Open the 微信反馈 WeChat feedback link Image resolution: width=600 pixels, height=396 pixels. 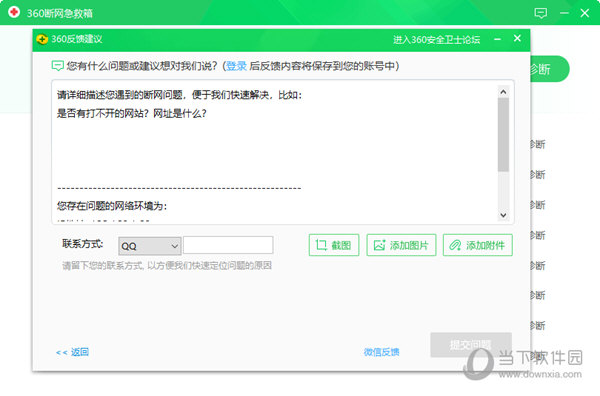[381, 352]
